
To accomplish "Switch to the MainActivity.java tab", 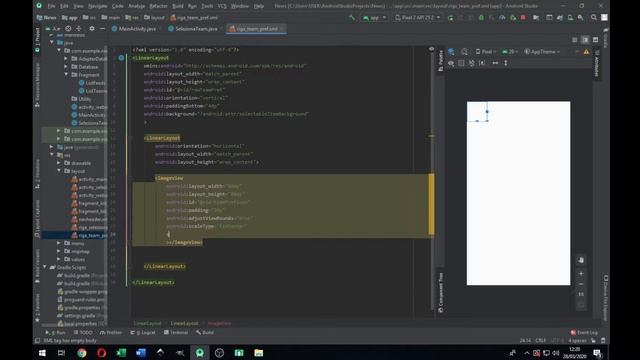I will [134, 29].
